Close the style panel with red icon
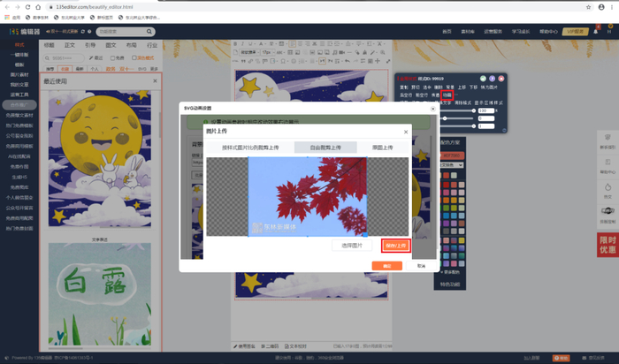This screenshot has height=364, width=619. click(x=501, y=79)
